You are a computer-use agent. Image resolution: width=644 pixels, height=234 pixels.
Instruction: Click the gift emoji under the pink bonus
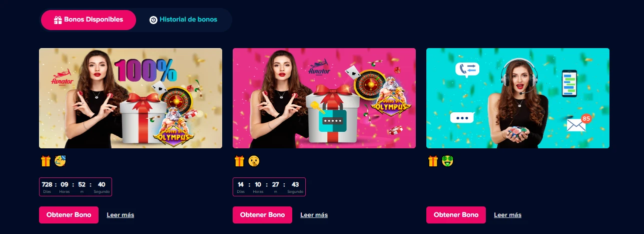(x=240, y=161)
